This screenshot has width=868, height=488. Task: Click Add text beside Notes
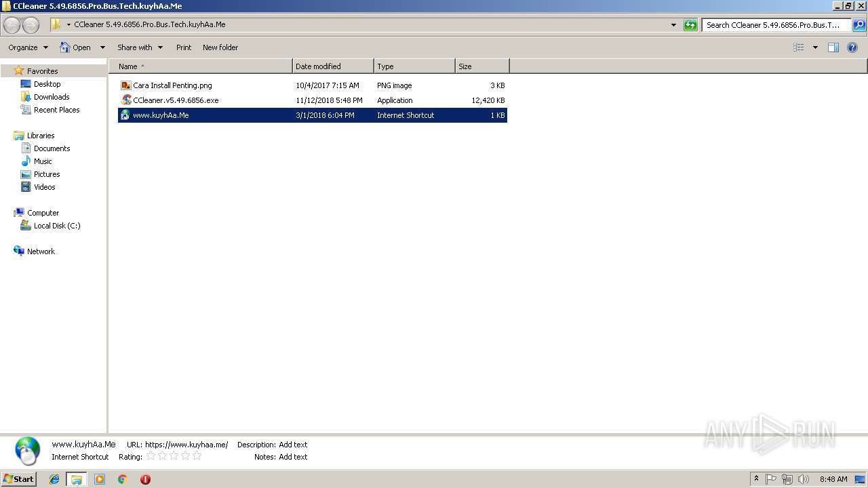293,457
